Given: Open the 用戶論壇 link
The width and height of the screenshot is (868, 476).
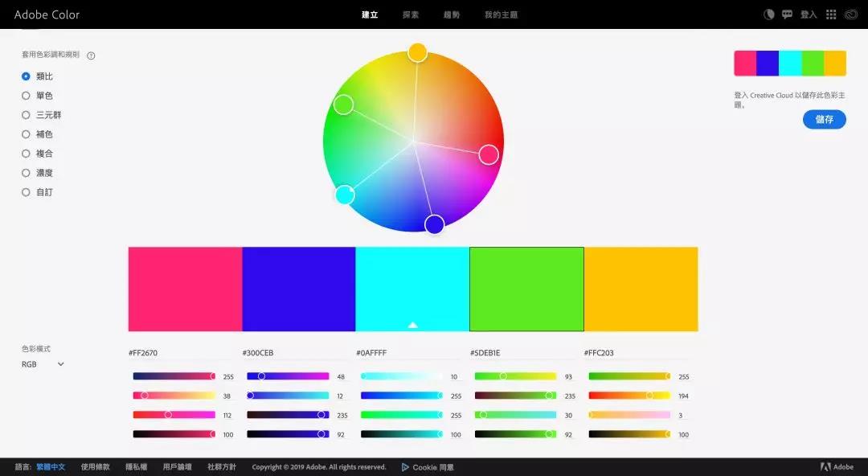Looking at the screenshot, I should point(177,467).
